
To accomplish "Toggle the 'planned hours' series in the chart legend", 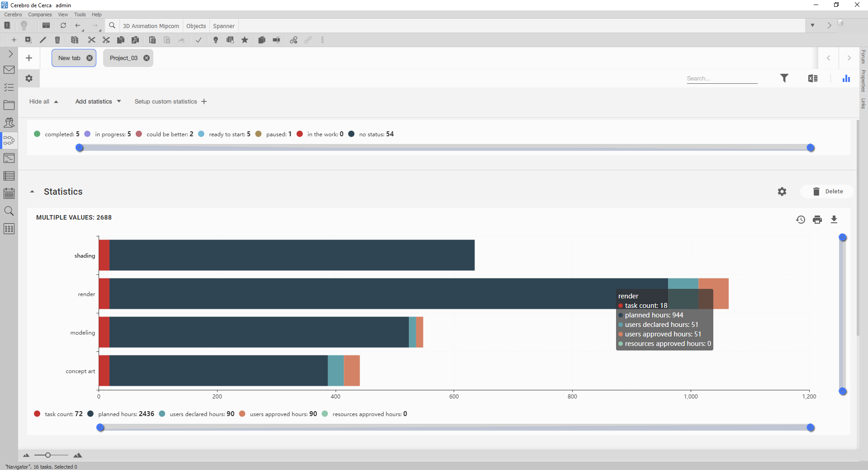I will (120, 414).
